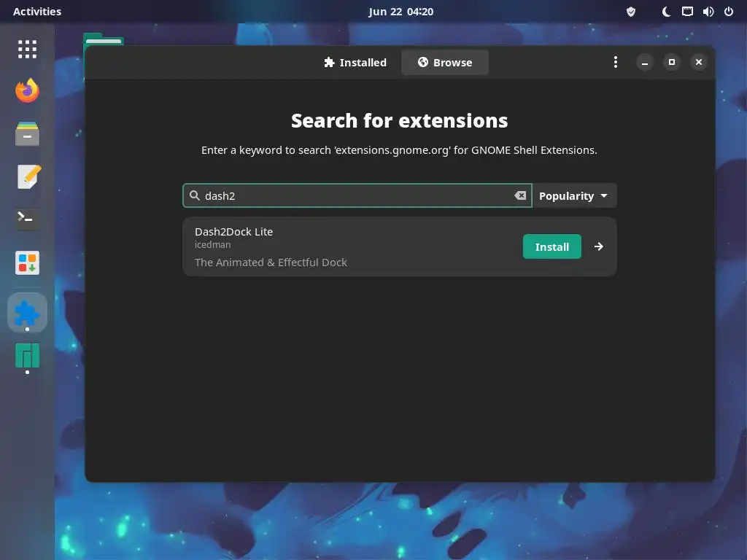The width and height of the screenshot is (747, 560).
Task: Open the clock and calendar menu
Action: [400, 12]
